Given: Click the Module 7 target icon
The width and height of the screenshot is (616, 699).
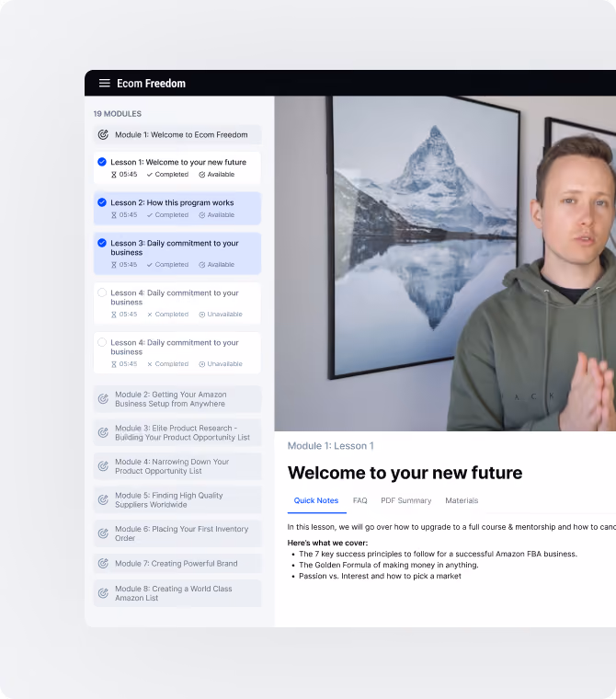Looking at the screenshot, I should 103,564.
